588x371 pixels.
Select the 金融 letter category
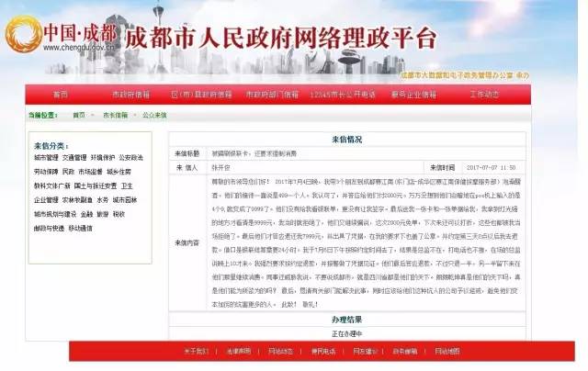pyautogui.click(x=86, y=214)
